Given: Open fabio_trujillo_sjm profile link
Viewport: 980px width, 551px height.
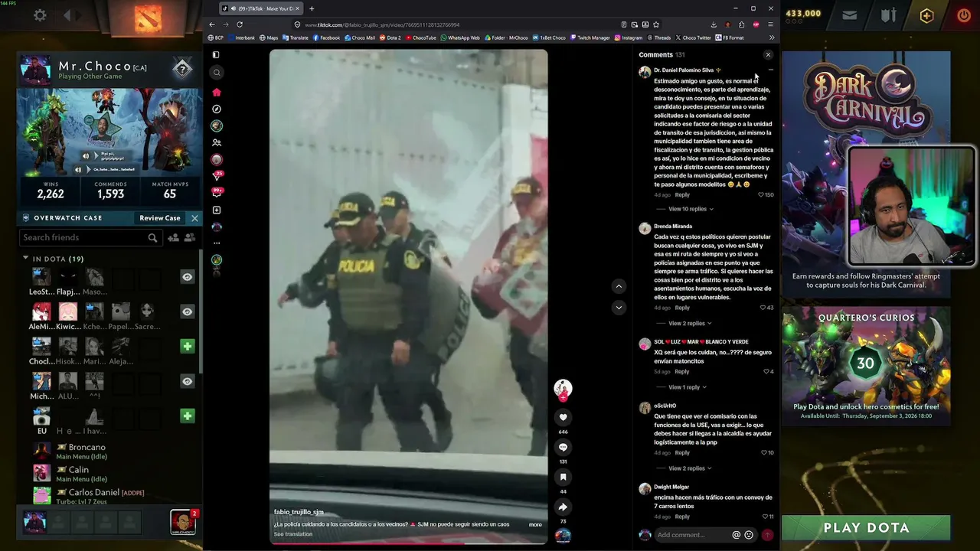Looking at the screenshot, I should coord(299,512).
